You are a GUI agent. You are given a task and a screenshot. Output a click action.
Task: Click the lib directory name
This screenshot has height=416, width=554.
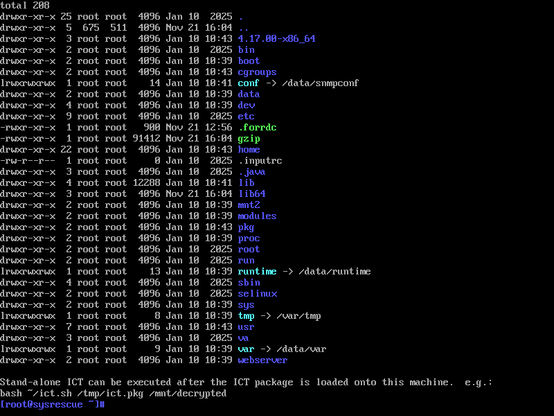(x=246, y=183)
